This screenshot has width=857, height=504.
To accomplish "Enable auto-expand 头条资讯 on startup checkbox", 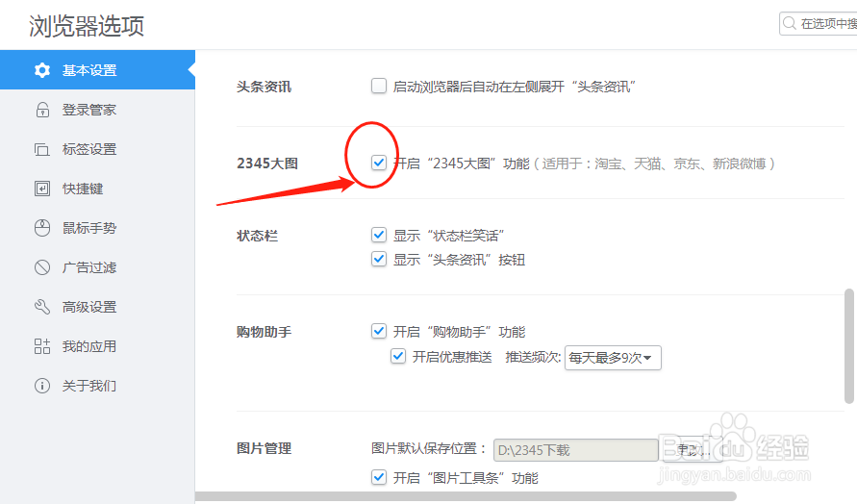I will click(x=379, y=86).
